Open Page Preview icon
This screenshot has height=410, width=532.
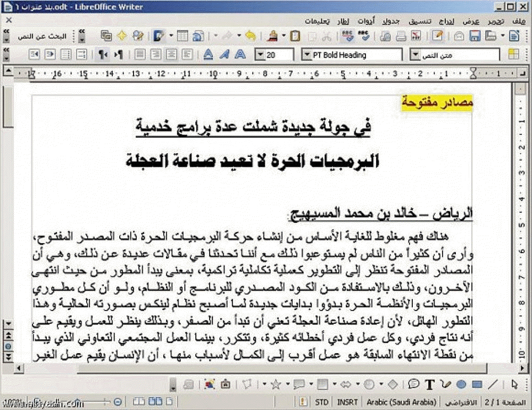click(385, 36)
